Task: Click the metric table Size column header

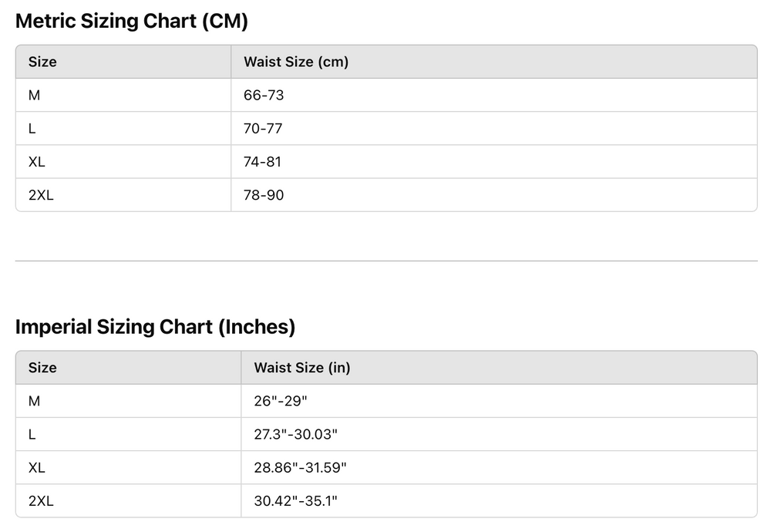Action: [42, 62]
